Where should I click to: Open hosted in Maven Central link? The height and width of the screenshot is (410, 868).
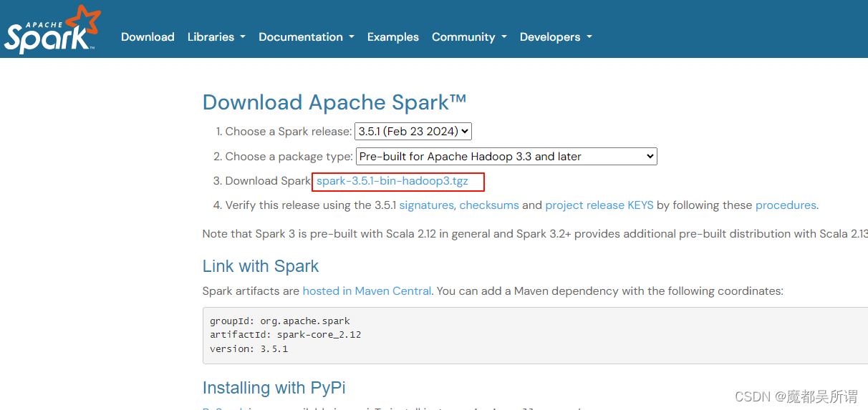pos(367,291)
